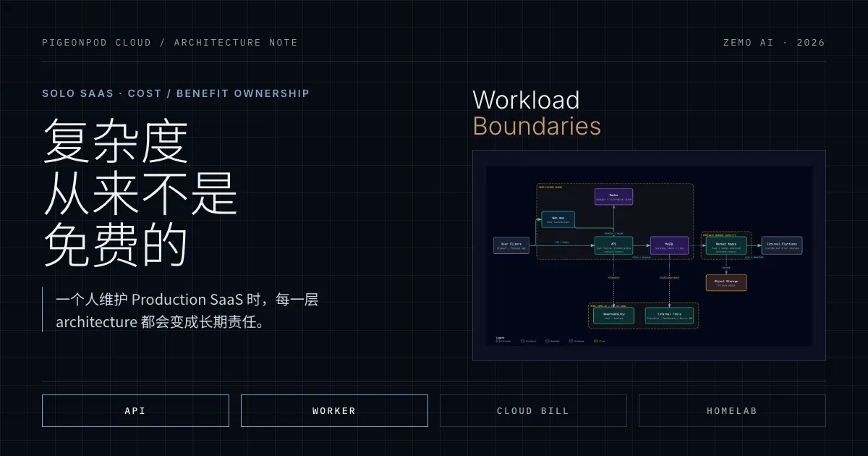Select the External Platforms node
The width and height of the screenshot is (868, 456).
[x=782, y=245]
